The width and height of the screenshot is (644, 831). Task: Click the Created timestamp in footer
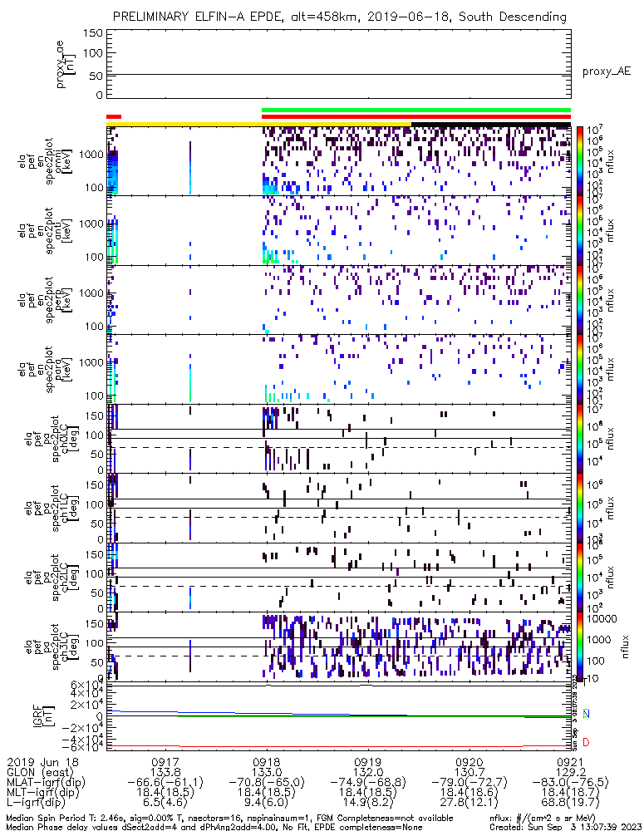(x=565, y=827)
